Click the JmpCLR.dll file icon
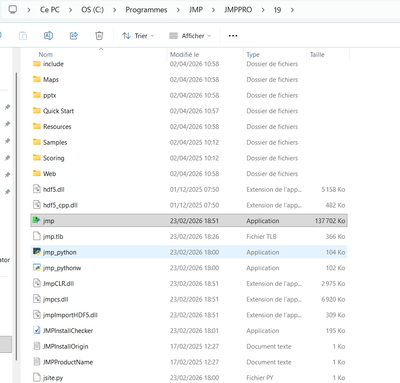The height and width of the screenshot is (383, 400). 37,283
